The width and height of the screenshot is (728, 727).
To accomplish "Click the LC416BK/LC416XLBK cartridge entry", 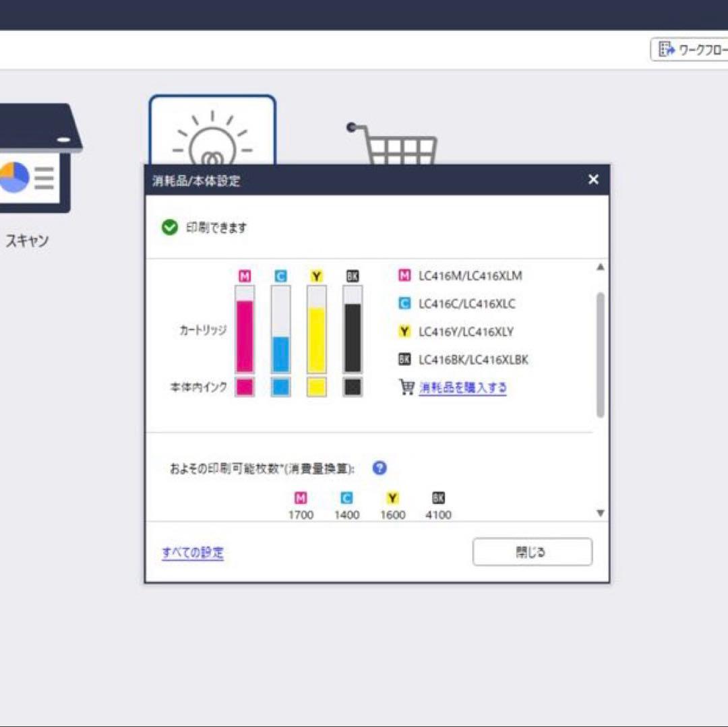I will pos(473,359).
